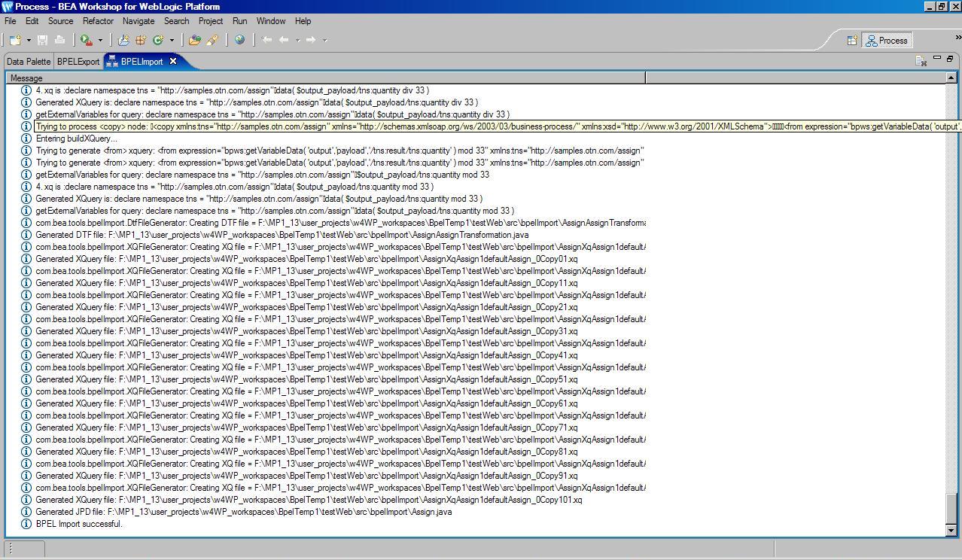Open the Edit menu
The width and height of the screenshot is (962, 560).
tap(32, 21)
